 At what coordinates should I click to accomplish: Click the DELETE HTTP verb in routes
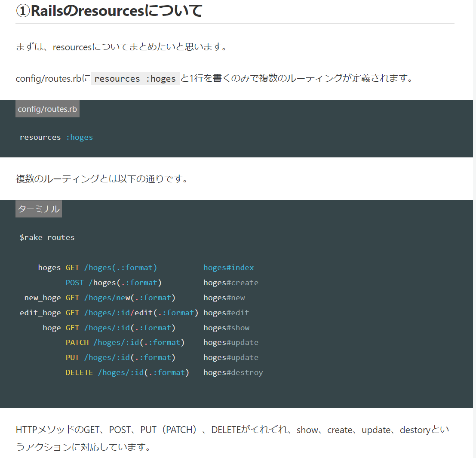click(79, 372)
